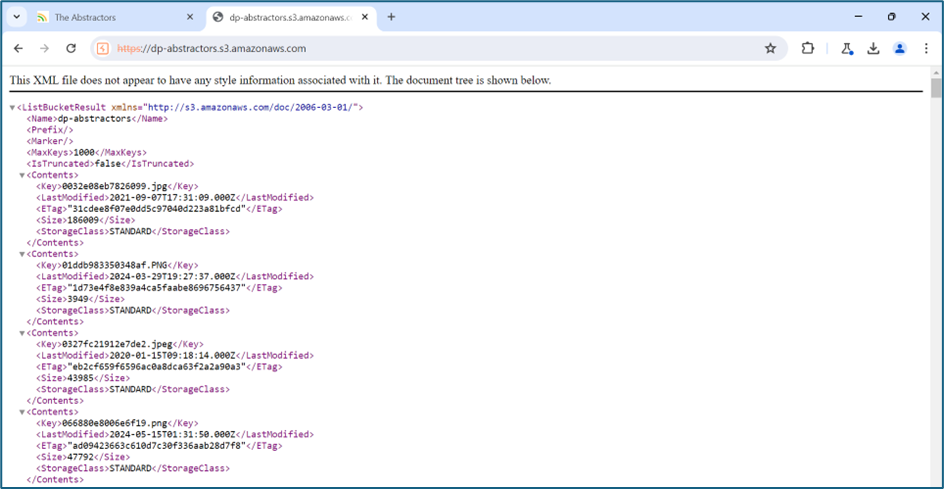Open the Chrome profile avatar
This screenshot has width=944, height=489.
(x=900, y=49)
